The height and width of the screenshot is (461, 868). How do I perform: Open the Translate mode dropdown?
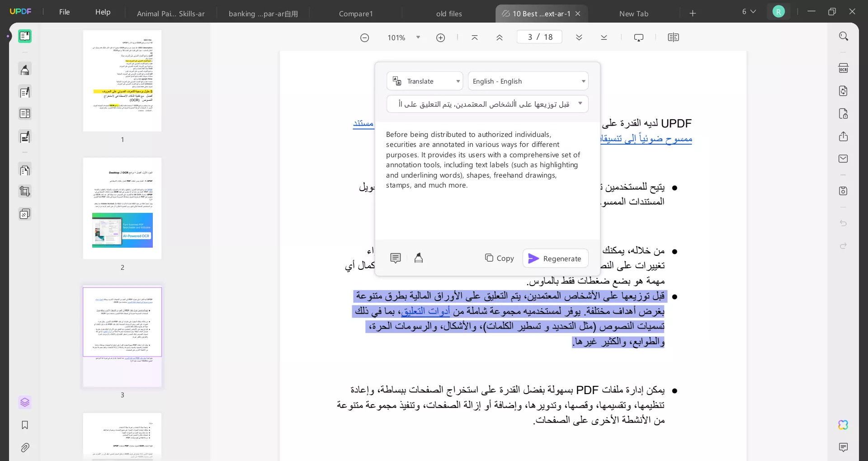point(458,81)
